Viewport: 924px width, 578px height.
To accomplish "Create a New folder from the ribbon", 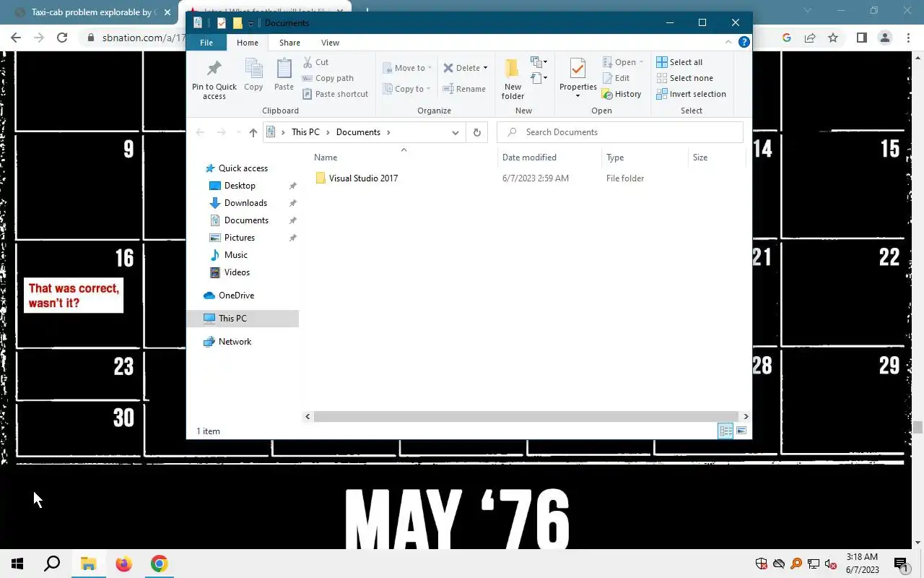I will (x=513, y=79).
